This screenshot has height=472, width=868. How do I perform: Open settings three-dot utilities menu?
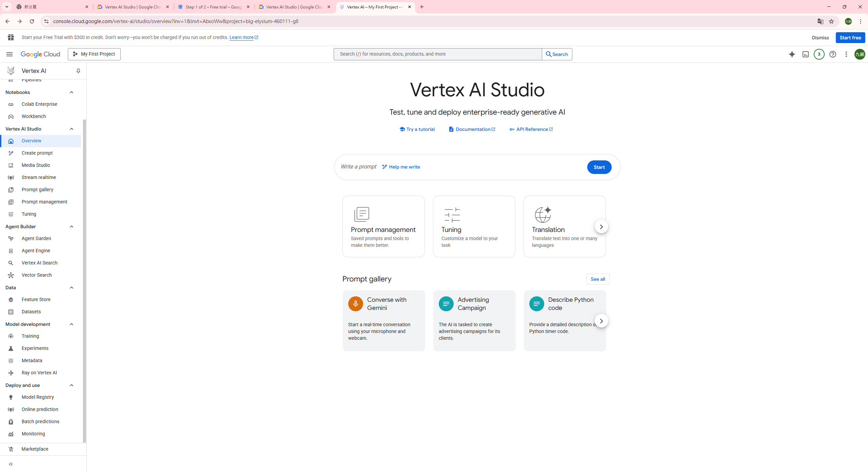846,54
